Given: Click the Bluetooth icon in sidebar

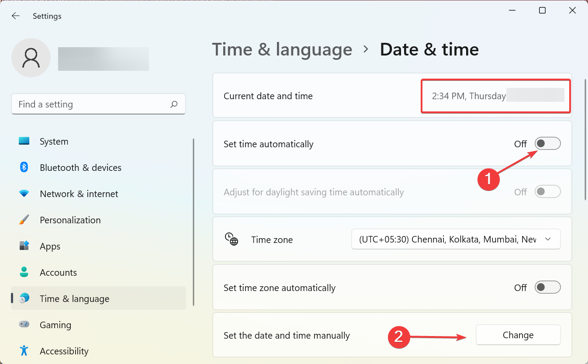Looking at the screenshot, I should [x=24, y=167].
